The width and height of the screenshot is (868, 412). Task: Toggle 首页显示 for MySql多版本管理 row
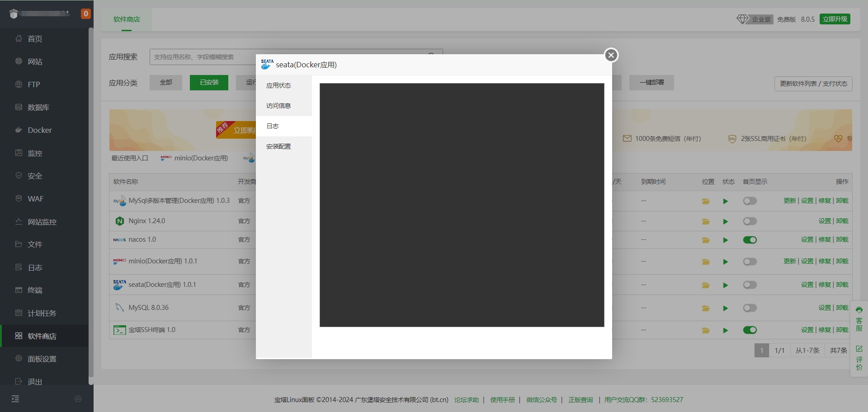[x=750, y=201]
